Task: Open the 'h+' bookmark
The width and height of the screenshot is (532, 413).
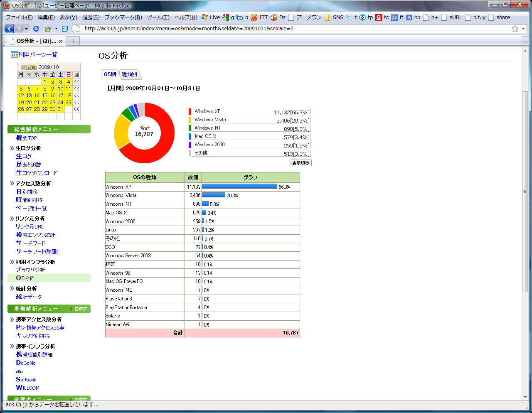Action: (x=431, y=17)
